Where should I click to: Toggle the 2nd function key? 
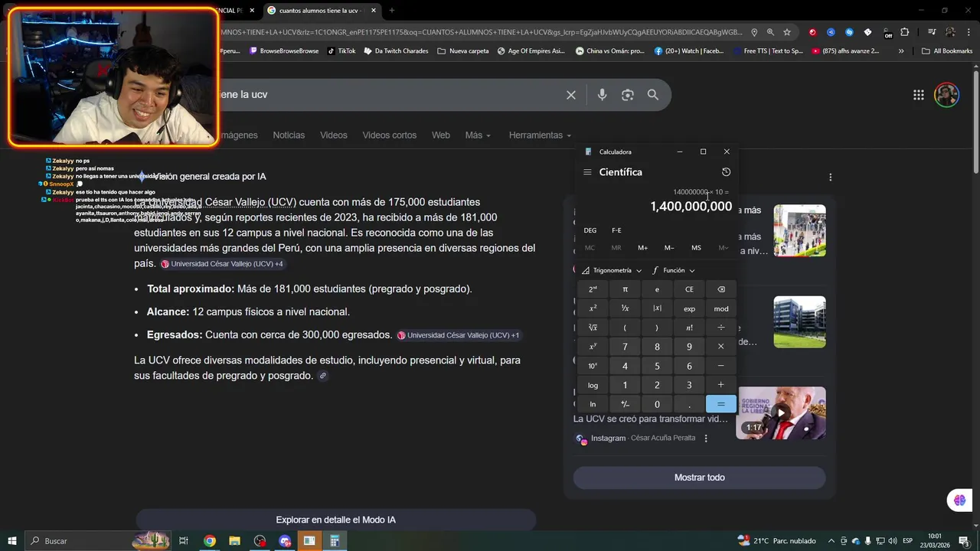click(593, 289)
